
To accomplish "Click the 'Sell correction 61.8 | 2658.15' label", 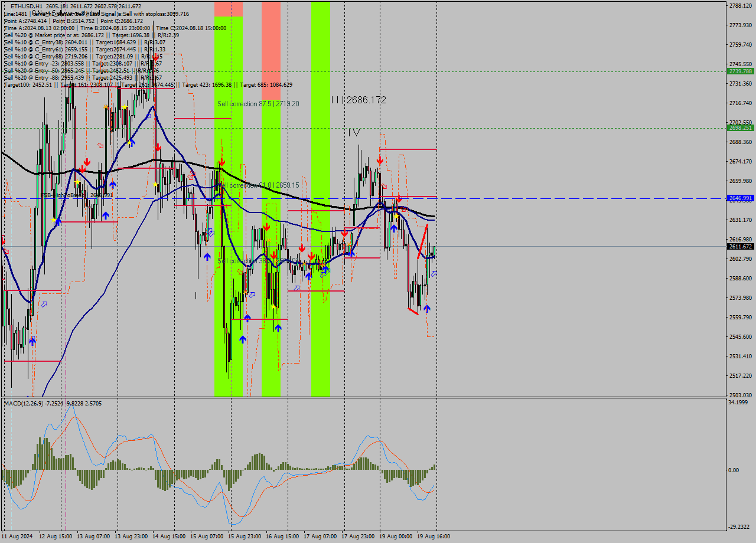I will click(x=258, y=185).
